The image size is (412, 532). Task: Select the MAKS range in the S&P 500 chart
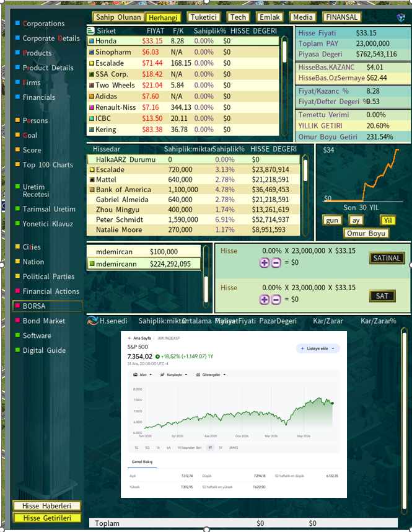pyautogui.click(x=234, y=448)
